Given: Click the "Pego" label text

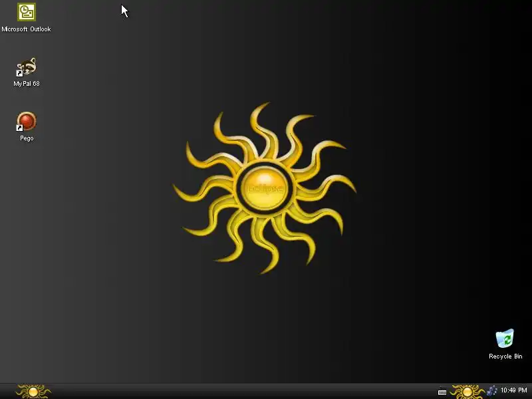Looking at the screenshot, I should pyautogui.click(x=27, y=138).
